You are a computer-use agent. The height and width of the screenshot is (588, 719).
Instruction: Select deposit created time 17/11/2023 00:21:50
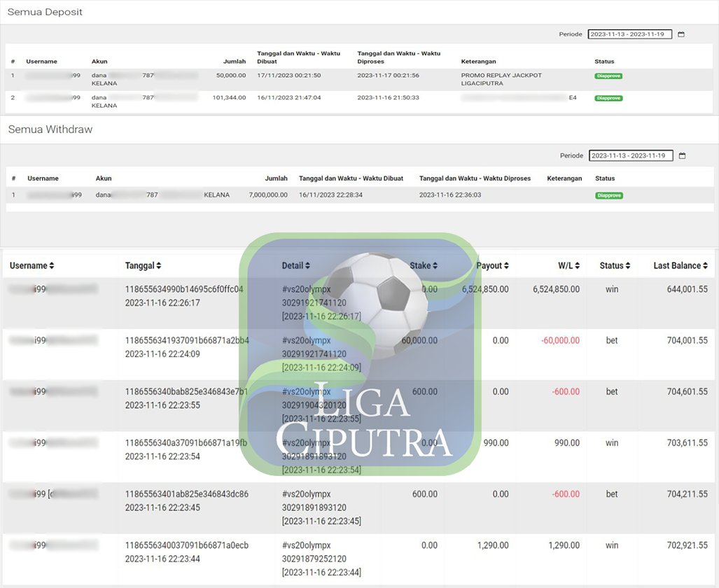(289, 75)
